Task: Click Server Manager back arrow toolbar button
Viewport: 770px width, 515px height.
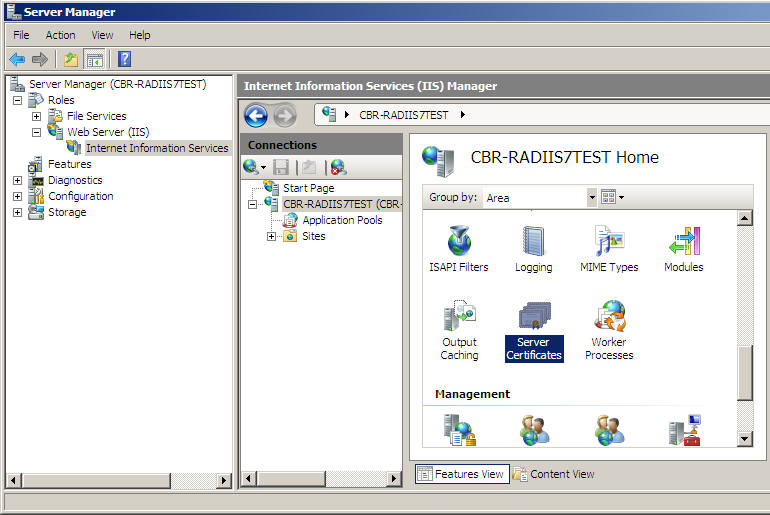Action: 17,59
